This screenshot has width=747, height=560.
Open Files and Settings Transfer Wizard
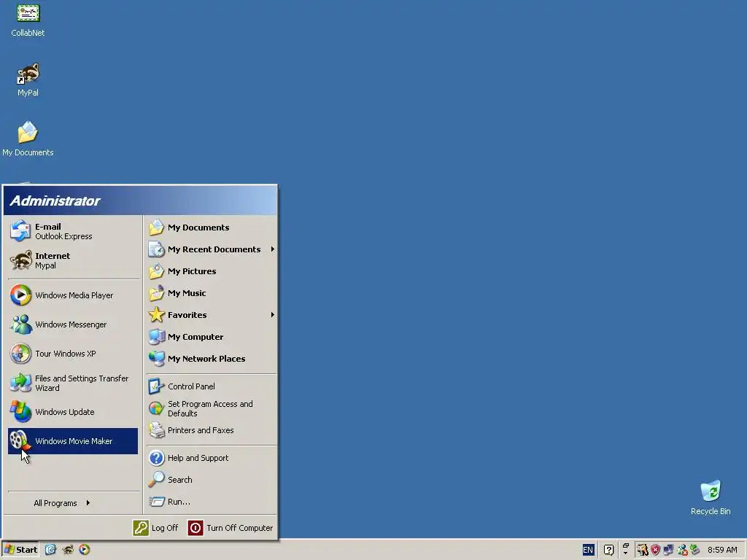click(73, 383)
